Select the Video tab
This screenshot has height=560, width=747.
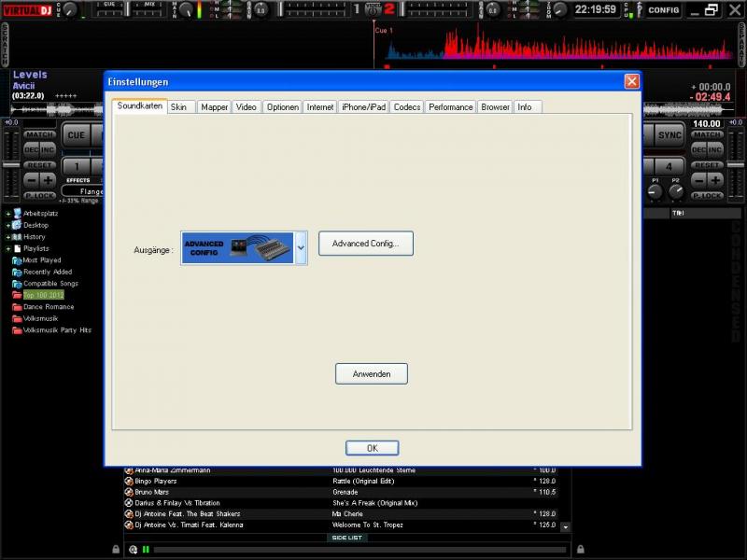coord(246,107)
